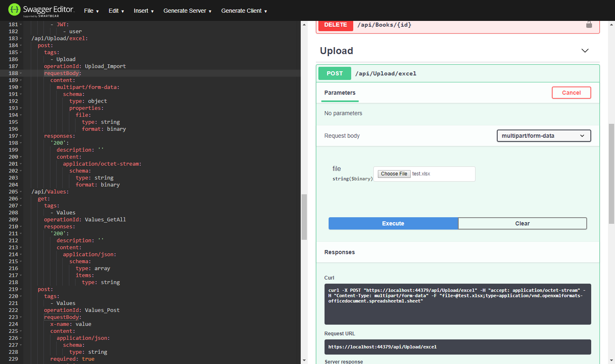Image resolution: width=615 pixels, height=364 pixels.
Task: Click 'format: binary' on line 196
Action: coord(104,129)
